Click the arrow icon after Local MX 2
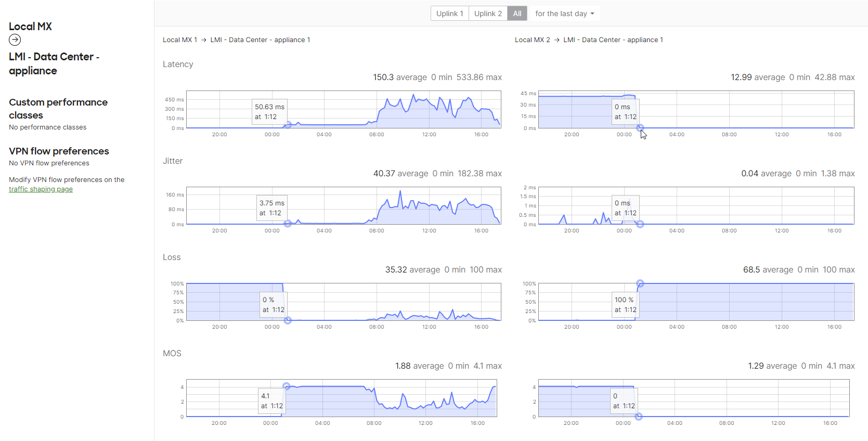 click(x=556, y=40)
